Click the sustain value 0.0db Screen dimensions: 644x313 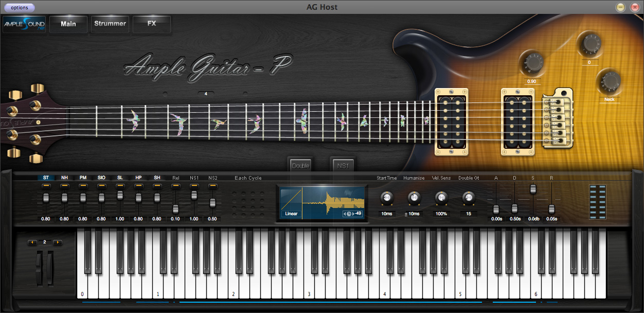click(x=533, y=219)
